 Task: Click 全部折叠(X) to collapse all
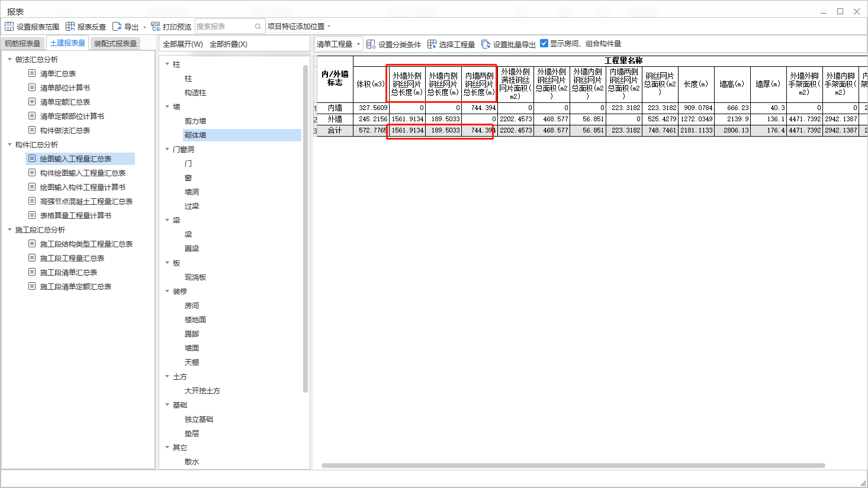pos(229,44)
